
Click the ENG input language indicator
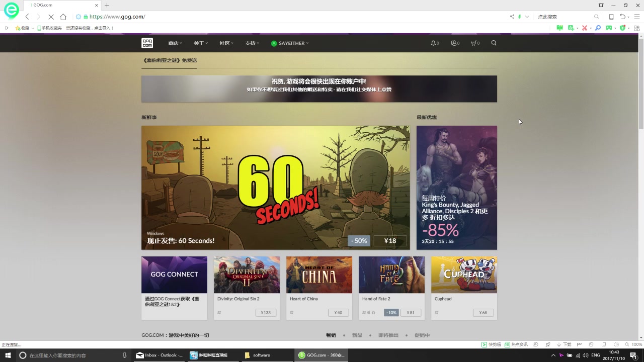tap(596, 355)
